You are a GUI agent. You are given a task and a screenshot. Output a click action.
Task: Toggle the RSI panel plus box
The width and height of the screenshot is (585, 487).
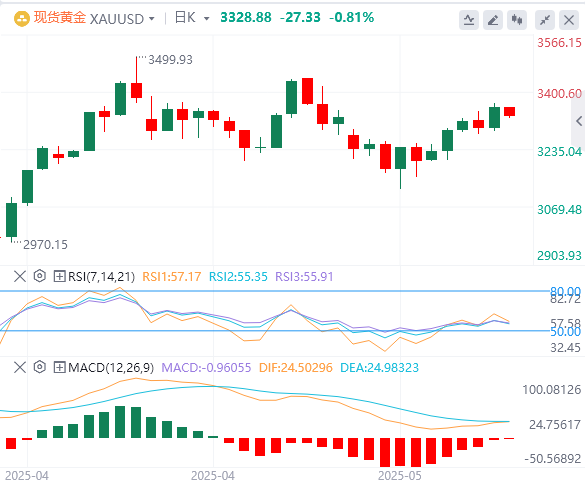59,277
